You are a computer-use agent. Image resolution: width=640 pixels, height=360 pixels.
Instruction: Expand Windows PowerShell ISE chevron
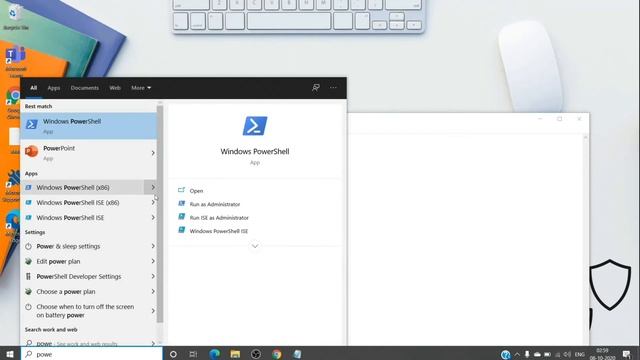coord(153,218)
